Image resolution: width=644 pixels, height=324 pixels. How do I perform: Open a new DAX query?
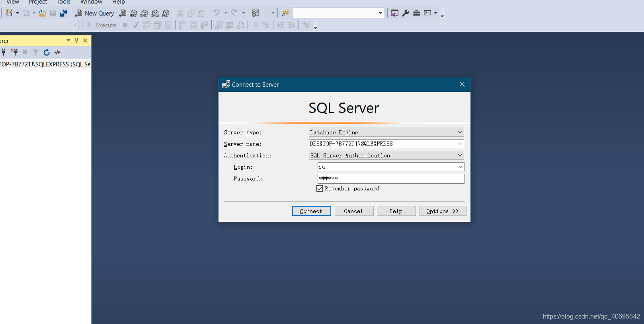166,13
